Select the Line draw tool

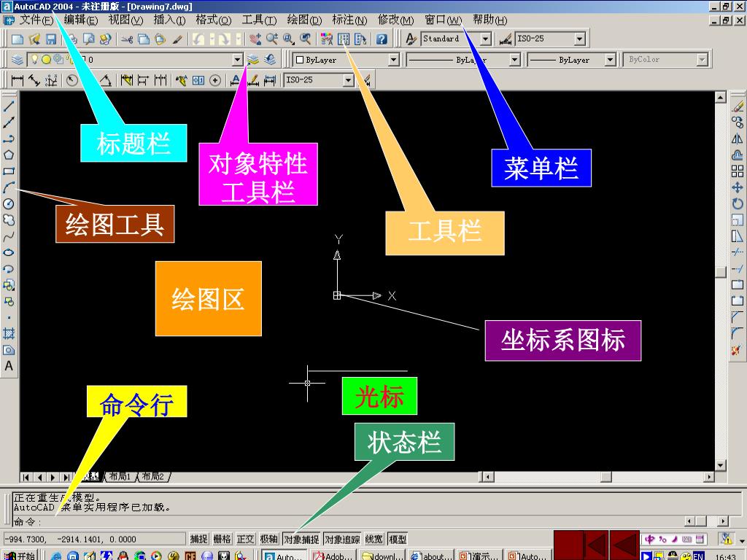tap(9, 106)
